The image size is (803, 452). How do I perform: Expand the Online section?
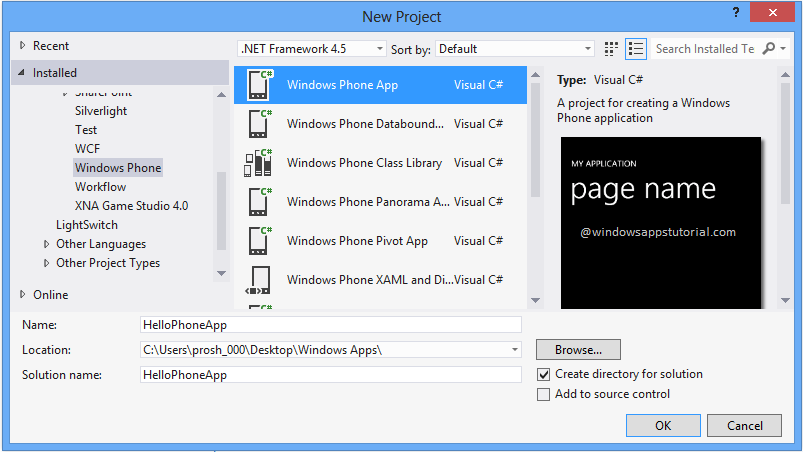(x=23, y=295)
